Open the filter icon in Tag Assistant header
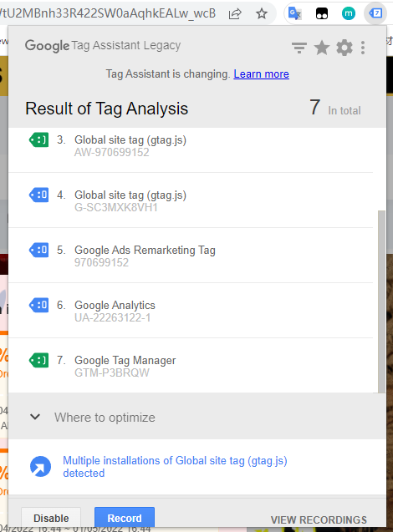This screenshot has height=532, width=393. (x=299, y=48)
